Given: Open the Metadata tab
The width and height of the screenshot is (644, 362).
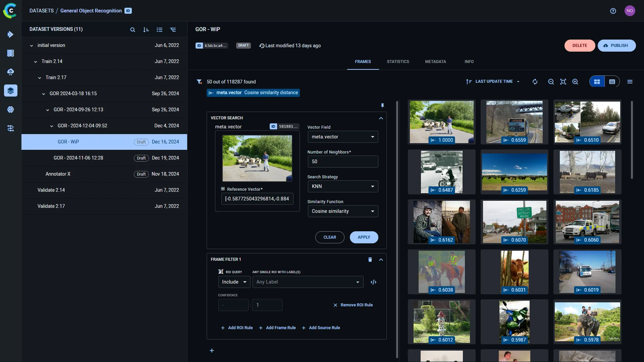Looking at the screenshot, I should pyautogui.click(x=435, y=62).
